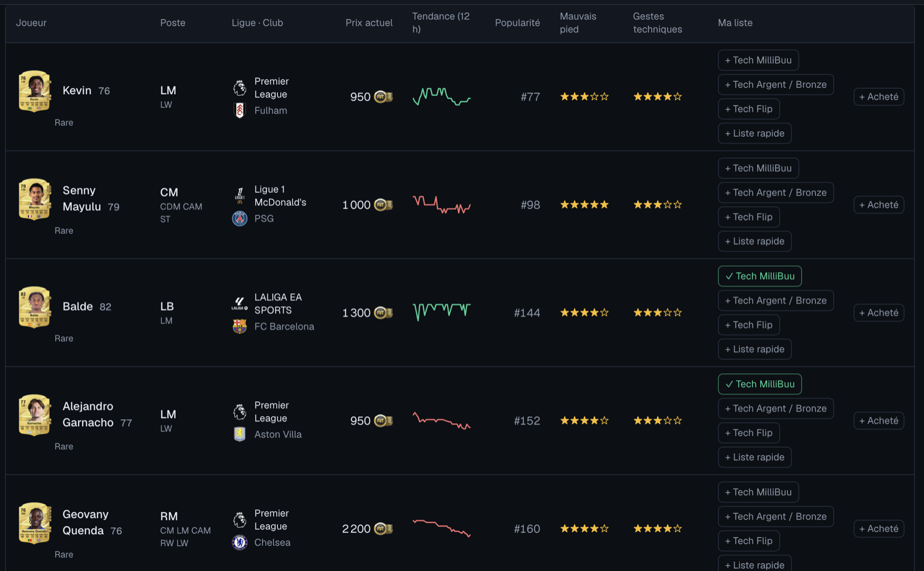924x571 pixels.
Task: Sort by the Joueur column header
Action: [x=31, y=23]
